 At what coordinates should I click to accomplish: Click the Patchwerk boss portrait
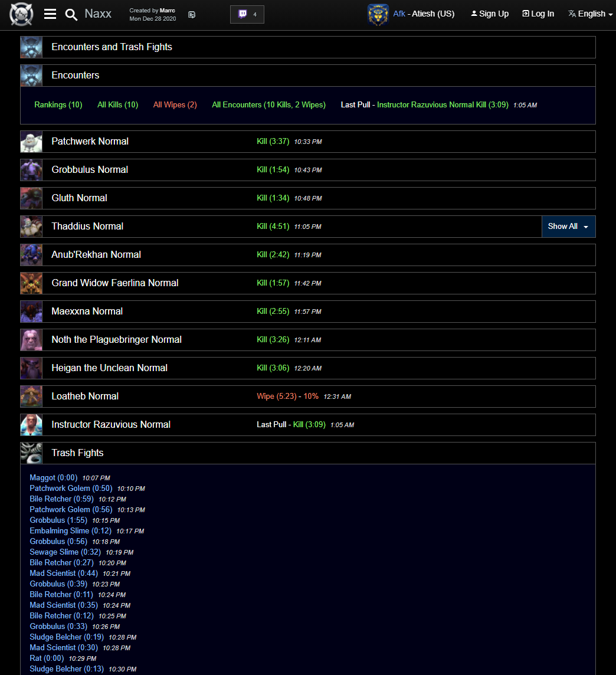31,142
